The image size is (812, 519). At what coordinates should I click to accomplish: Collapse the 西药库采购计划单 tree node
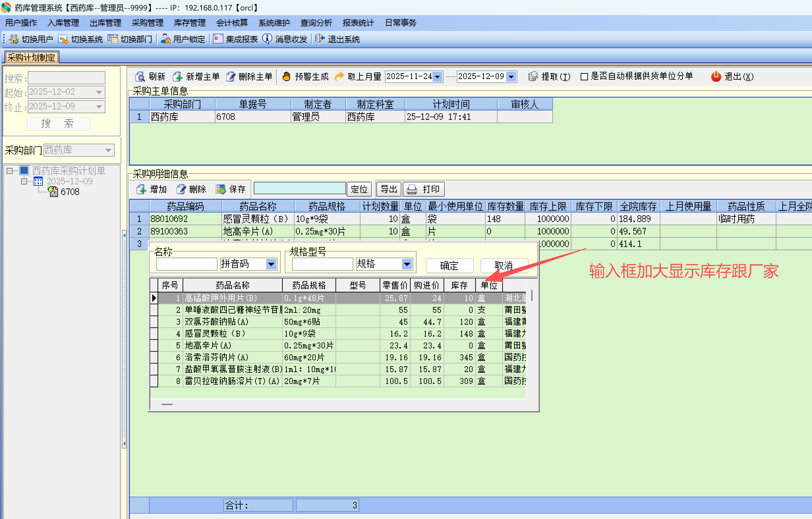10,171
